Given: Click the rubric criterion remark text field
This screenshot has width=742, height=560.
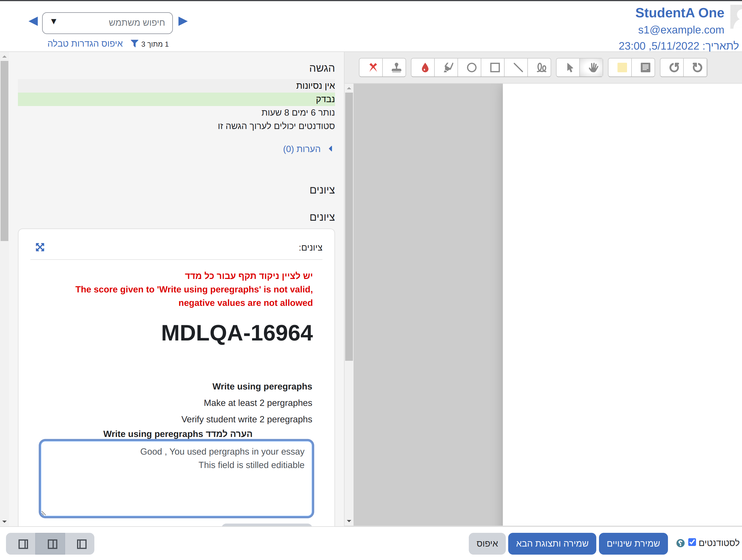Looking at the screenshot, I should pyautogui.click(x=176, y=478).
